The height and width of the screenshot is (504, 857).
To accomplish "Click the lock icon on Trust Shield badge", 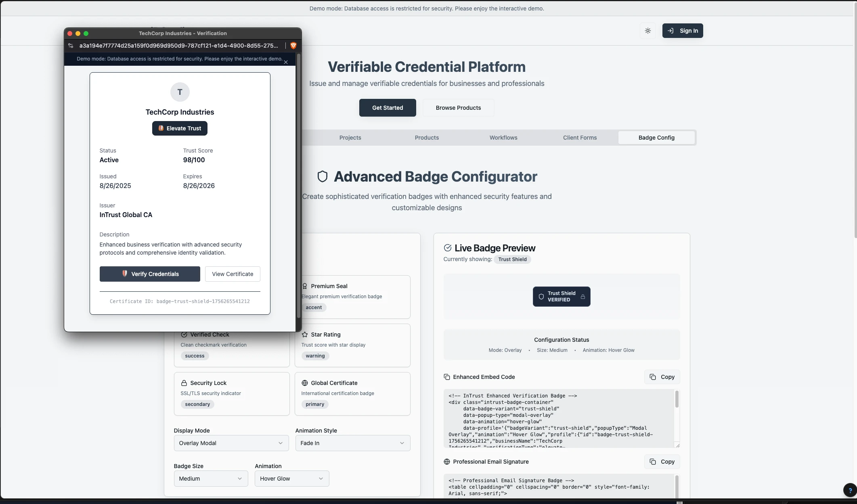I will click(583, 297).
